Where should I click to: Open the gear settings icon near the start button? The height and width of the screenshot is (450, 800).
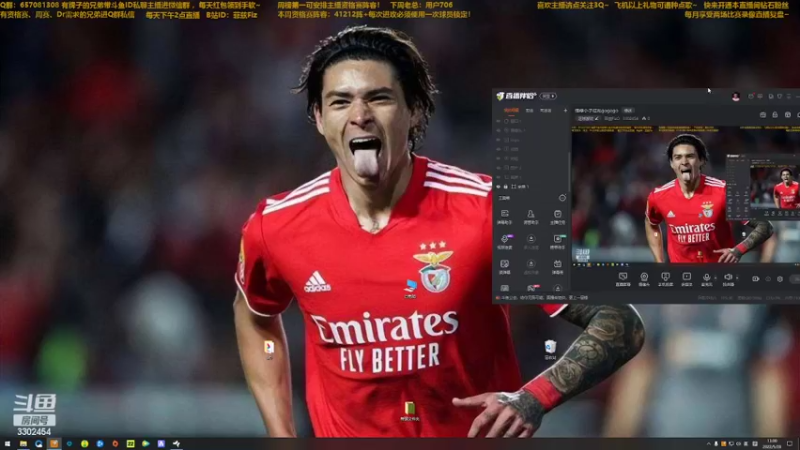780,279
